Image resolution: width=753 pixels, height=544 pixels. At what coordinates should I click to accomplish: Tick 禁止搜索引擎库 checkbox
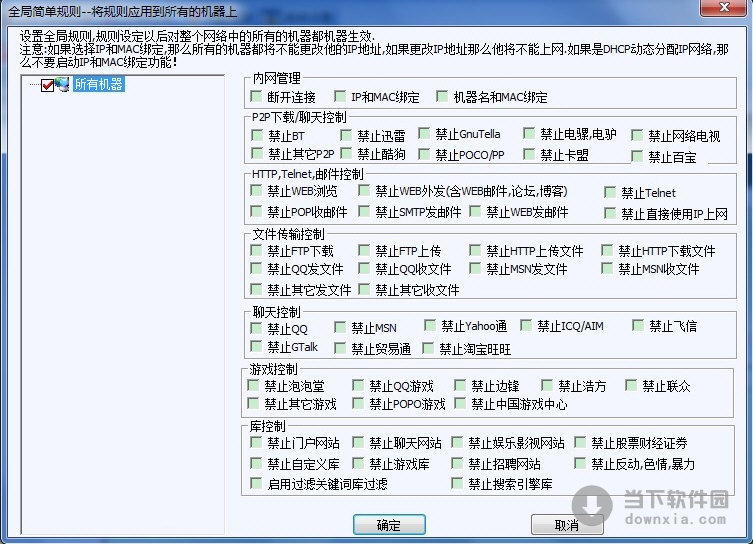point(457,484)
